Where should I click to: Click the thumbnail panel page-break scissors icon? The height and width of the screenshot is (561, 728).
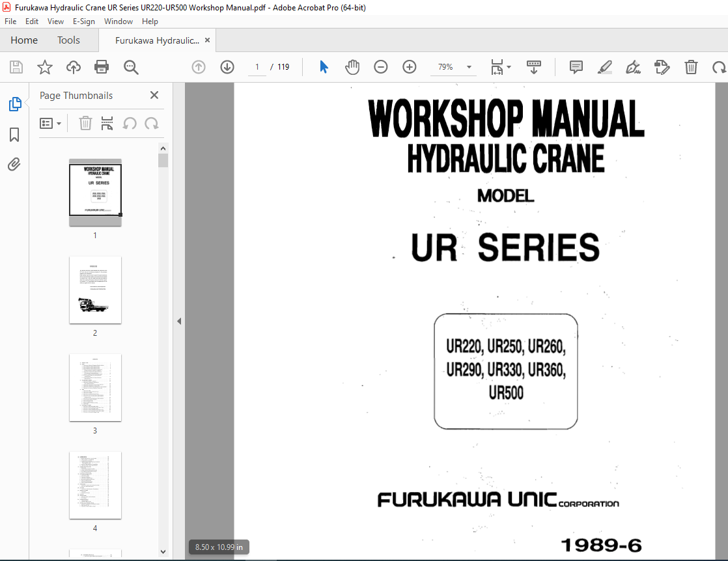click(107, 124)
